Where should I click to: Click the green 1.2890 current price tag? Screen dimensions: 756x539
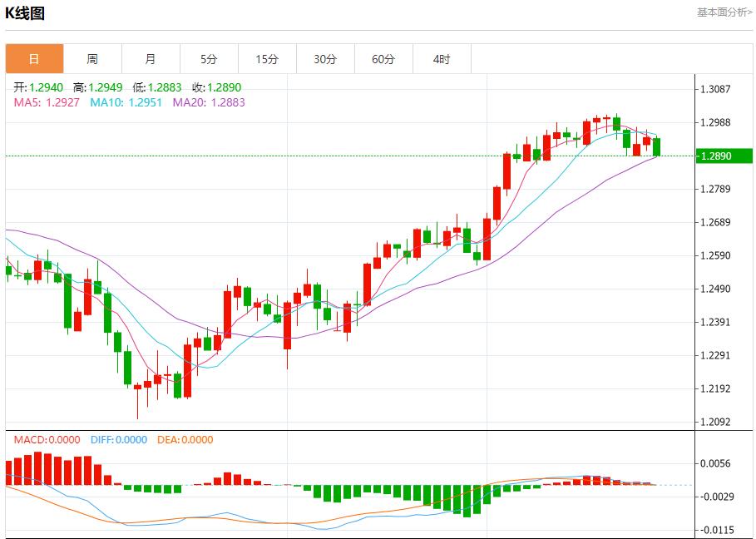tap(723, 156)
